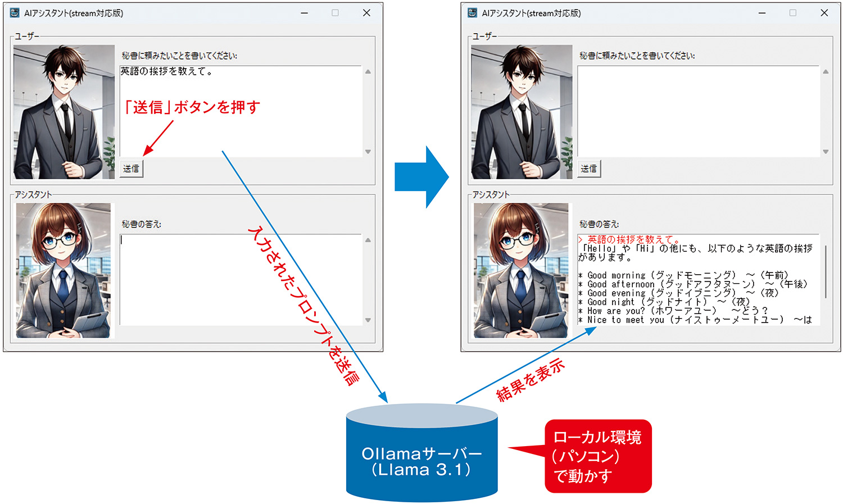Click the secretary avatar in the left アシスタント panel
This screenshot has height=504, width=843.
pos(63,269)
